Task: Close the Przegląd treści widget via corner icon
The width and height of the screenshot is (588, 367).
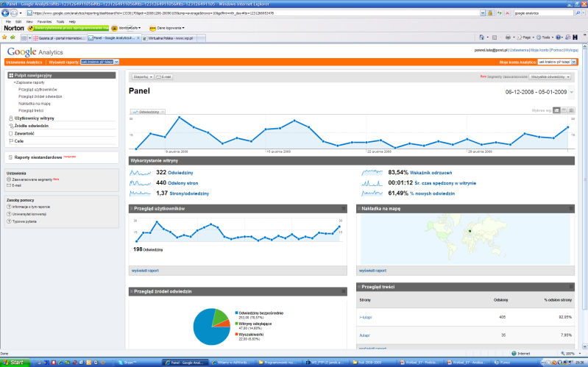Action: 571,287
